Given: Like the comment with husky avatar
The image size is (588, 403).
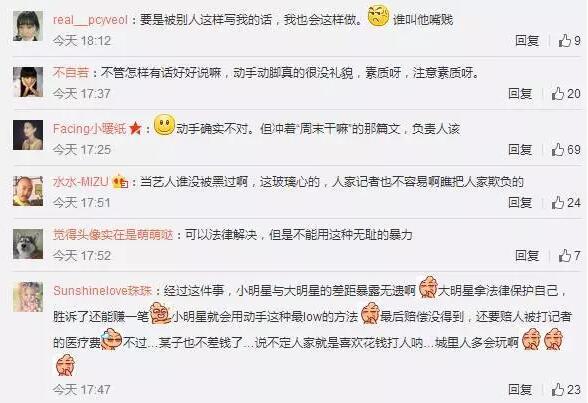Looking at the screenshot, I should coord(569,256).
